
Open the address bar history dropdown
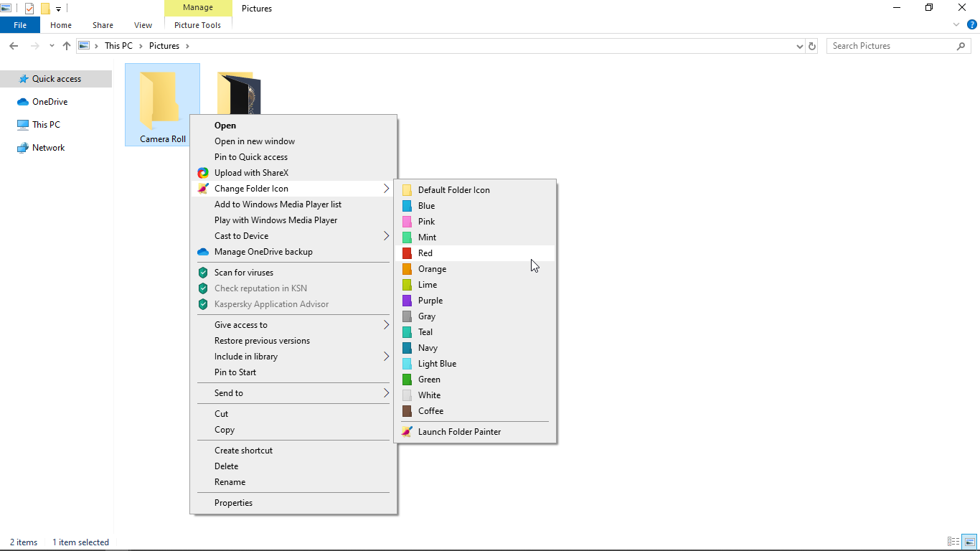click(800, 46)
